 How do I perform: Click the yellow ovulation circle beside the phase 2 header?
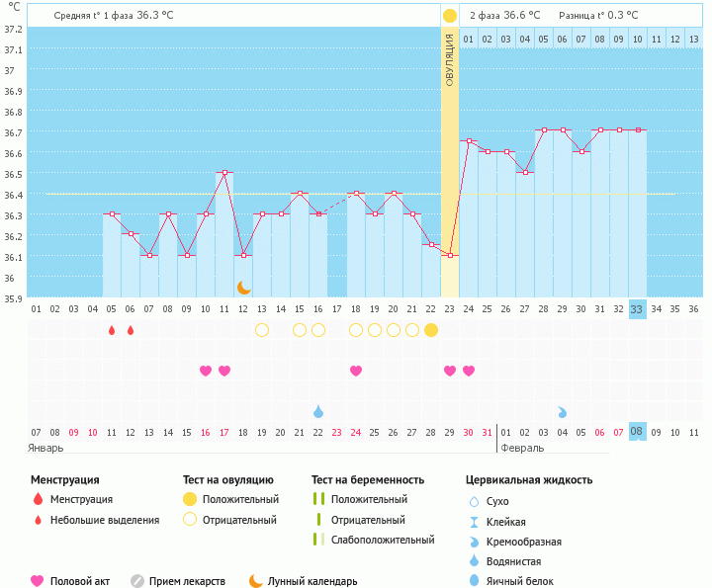pos(450,16)
